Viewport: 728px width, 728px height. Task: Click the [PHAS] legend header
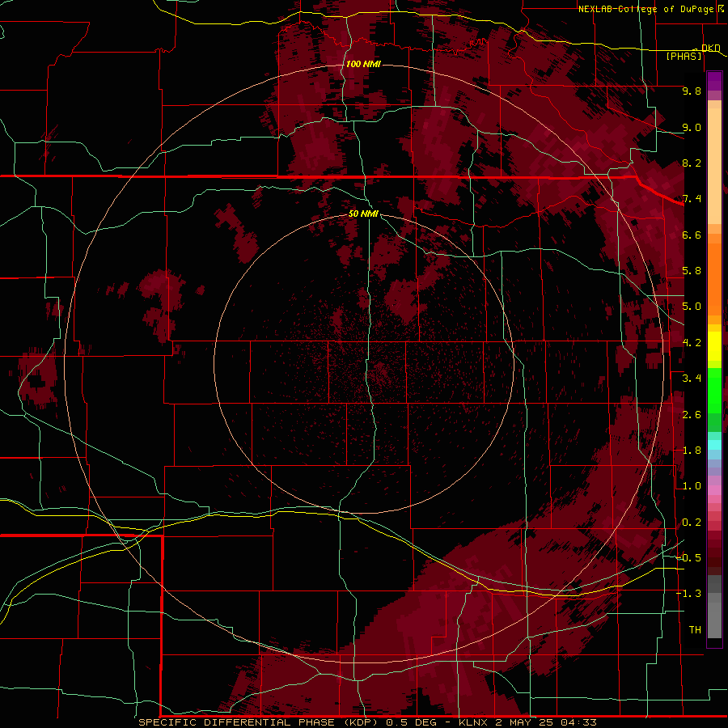tap(684, 56)
